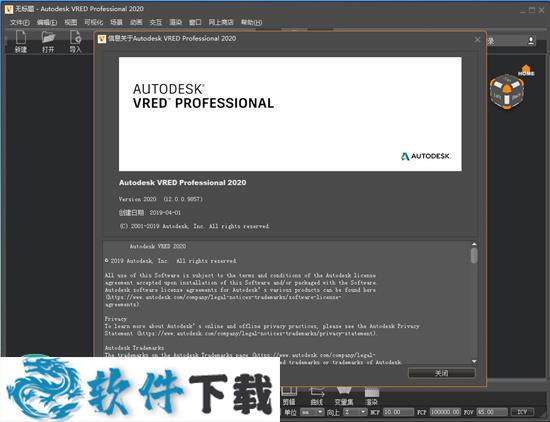Open the 窗口 menu

click(195, 22)
